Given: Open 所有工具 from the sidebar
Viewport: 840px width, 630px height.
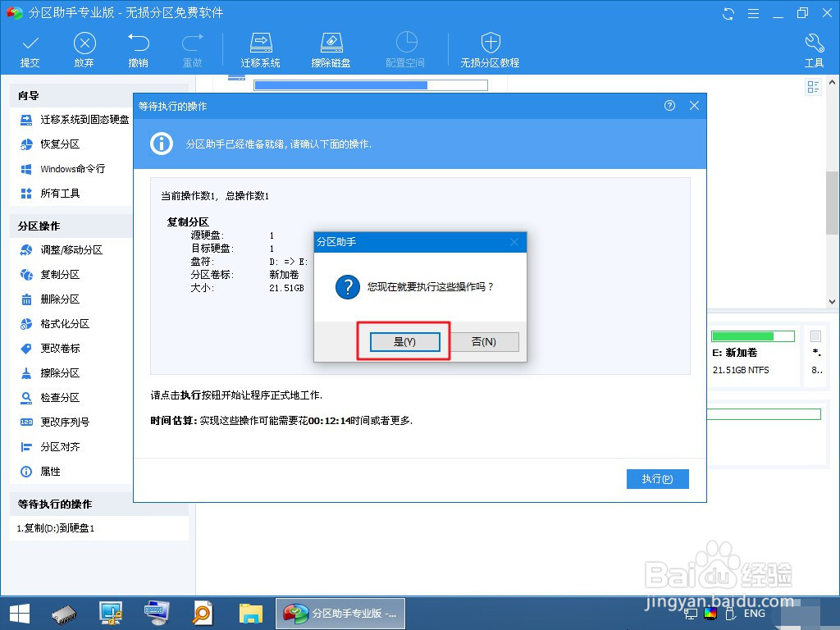Looking at the screenshot, I should 50,194.
